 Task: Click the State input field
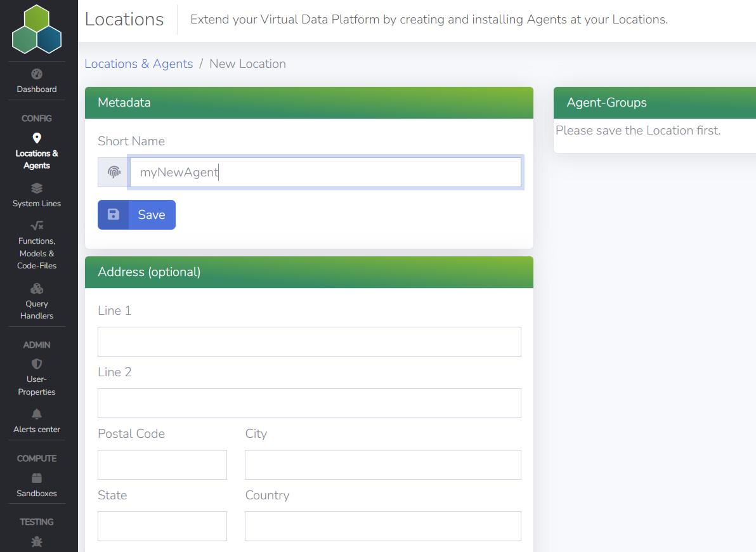162,527
